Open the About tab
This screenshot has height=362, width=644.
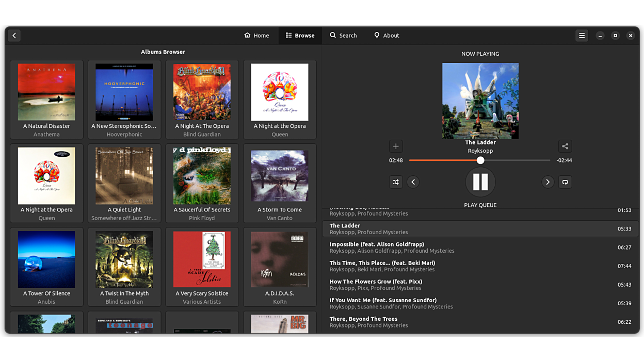[x=387, y=36]
